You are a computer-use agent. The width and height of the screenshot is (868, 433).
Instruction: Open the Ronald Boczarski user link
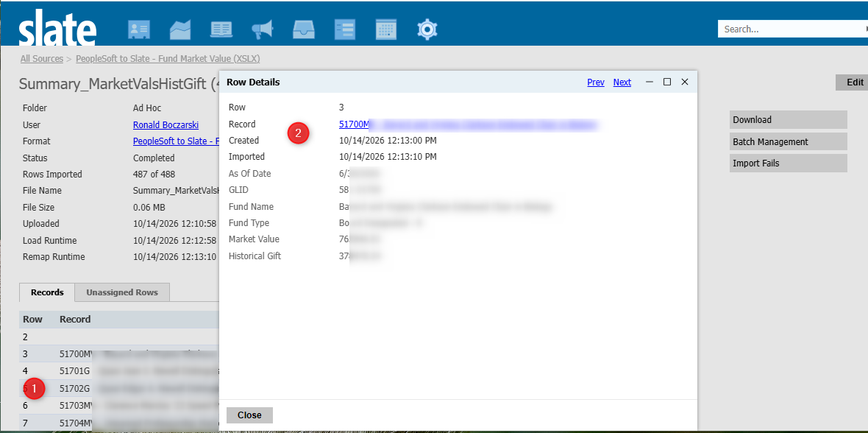(166, 124)
